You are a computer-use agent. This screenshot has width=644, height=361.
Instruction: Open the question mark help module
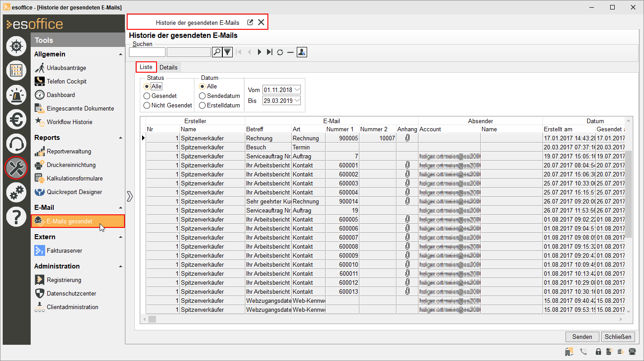[17, 217]
